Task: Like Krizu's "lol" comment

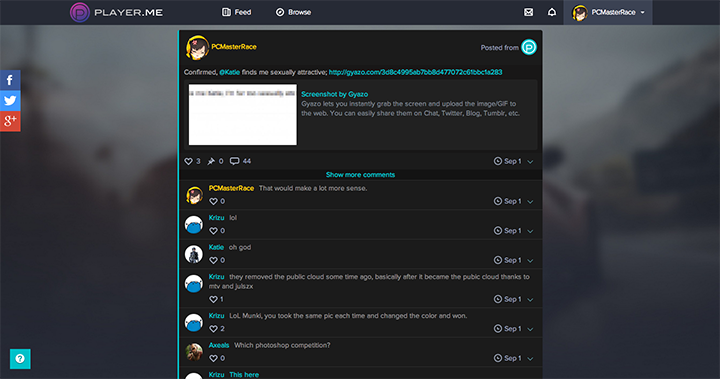Action: [x=213, y=231]
